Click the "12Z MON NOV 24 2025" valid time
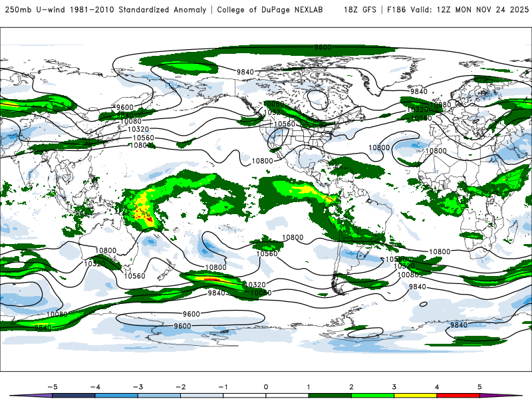 [483, 10]
